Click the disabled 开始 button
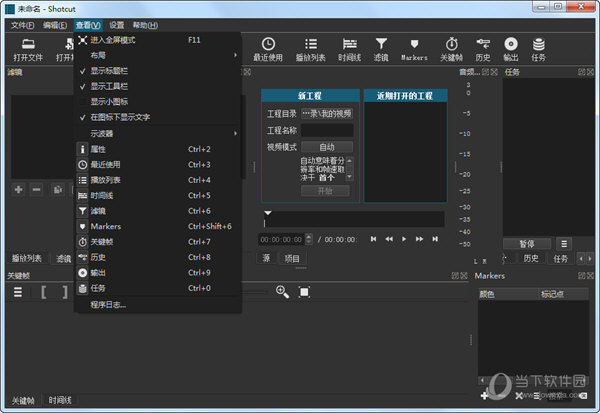600x413 pixels. point(325,191)
